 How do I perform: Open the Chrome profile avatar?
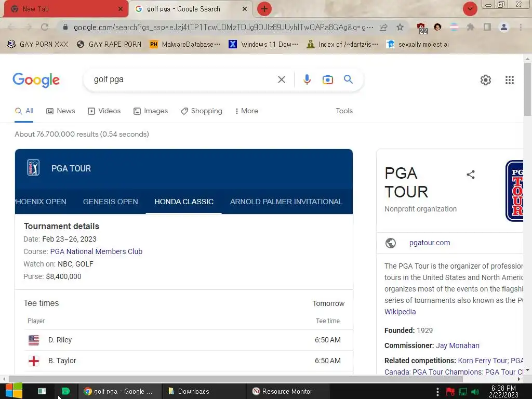coord(504,27)
